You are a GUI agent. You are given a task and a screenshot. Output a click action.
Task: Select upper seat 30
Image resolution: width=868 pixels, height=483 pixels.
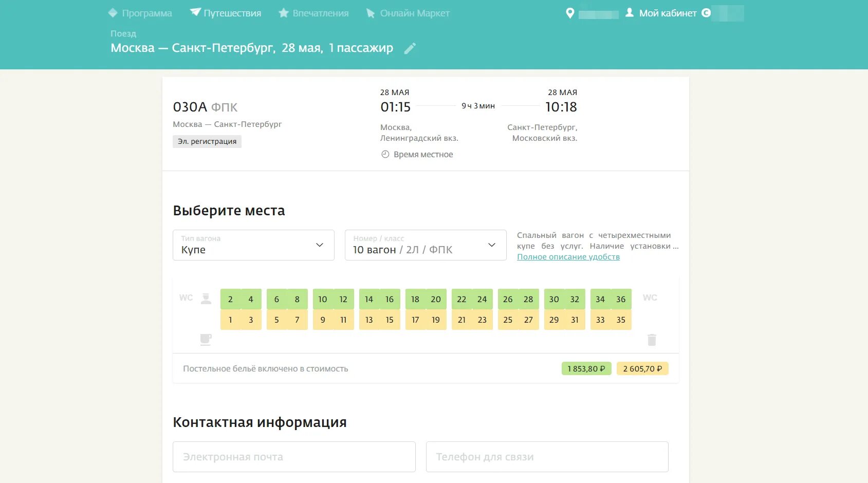coord(554,299)
